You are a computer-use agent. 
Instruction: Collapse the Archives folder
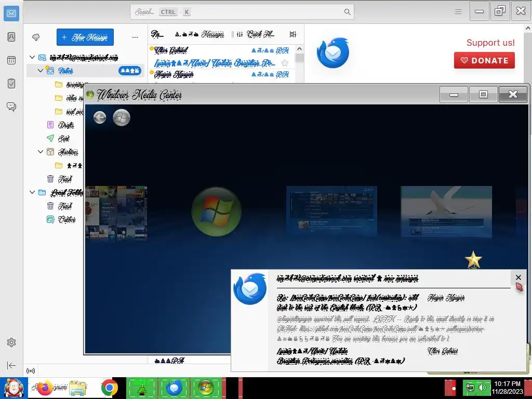41,152
